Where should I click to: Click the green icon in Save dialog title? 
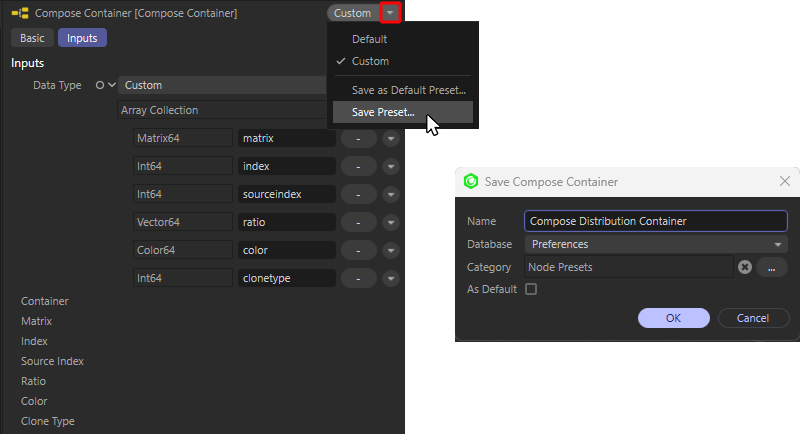pos(471,181)
